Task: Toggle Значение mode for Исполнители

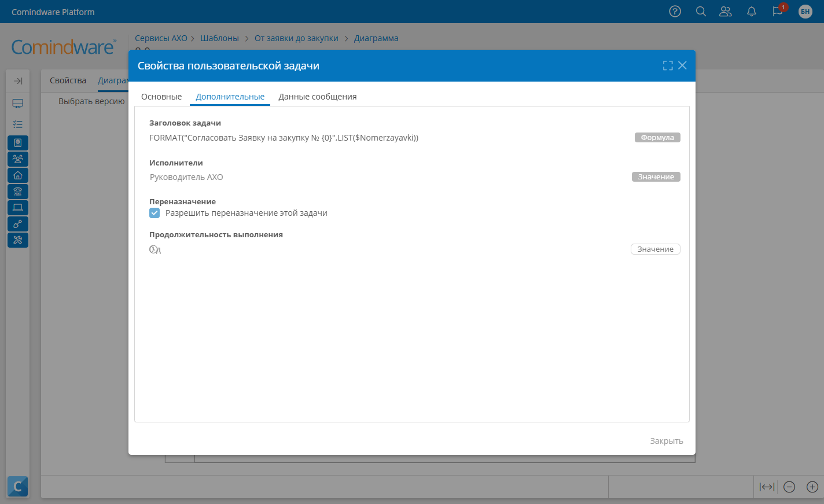Action: tap(656, 176)
